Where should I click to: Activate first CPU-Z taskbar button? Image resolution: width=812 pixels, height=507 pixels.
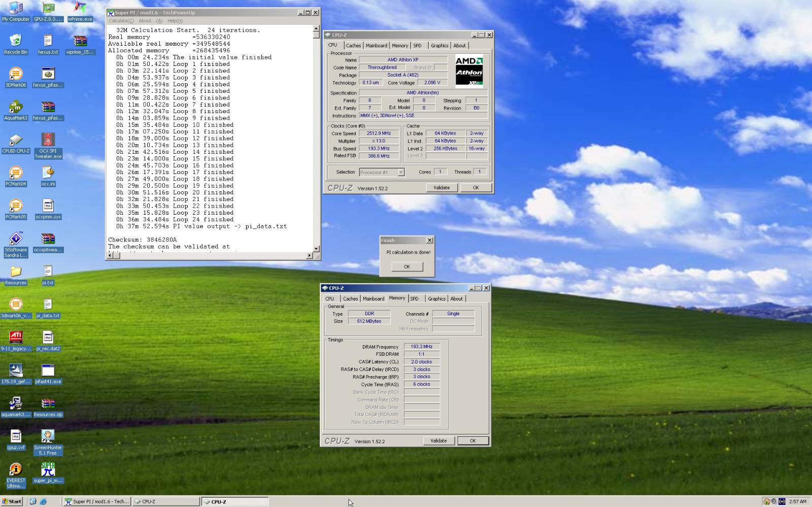tap(166, 501)
